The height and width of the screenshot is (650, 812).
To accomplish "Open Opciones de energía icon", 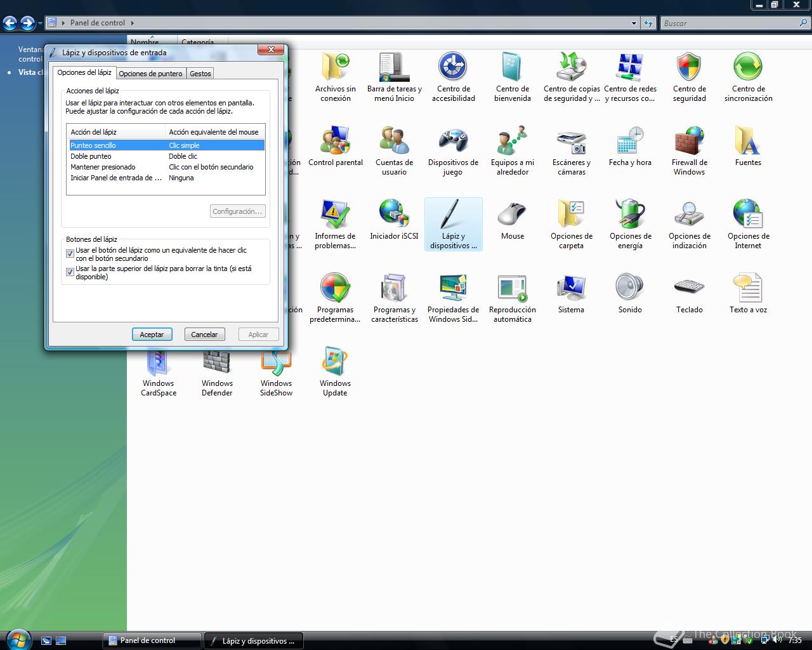I will pos(630,225).
